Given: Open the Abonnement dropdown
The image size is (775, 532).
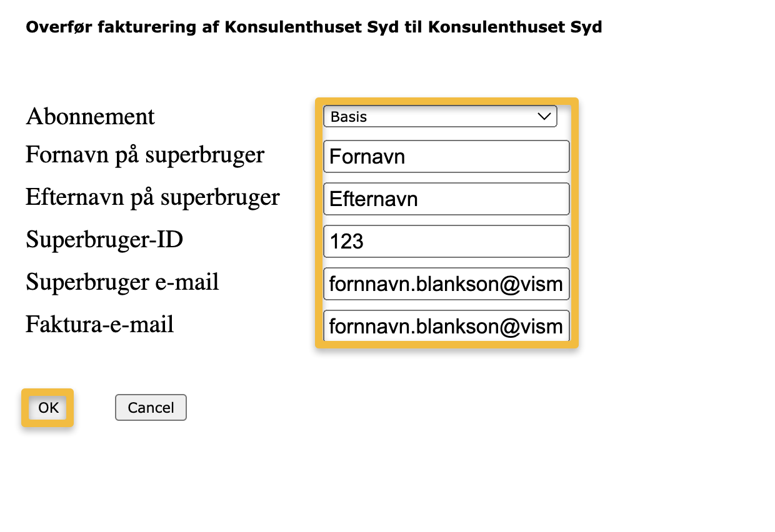Looking at the screenshot, I should tap(439, 117).
